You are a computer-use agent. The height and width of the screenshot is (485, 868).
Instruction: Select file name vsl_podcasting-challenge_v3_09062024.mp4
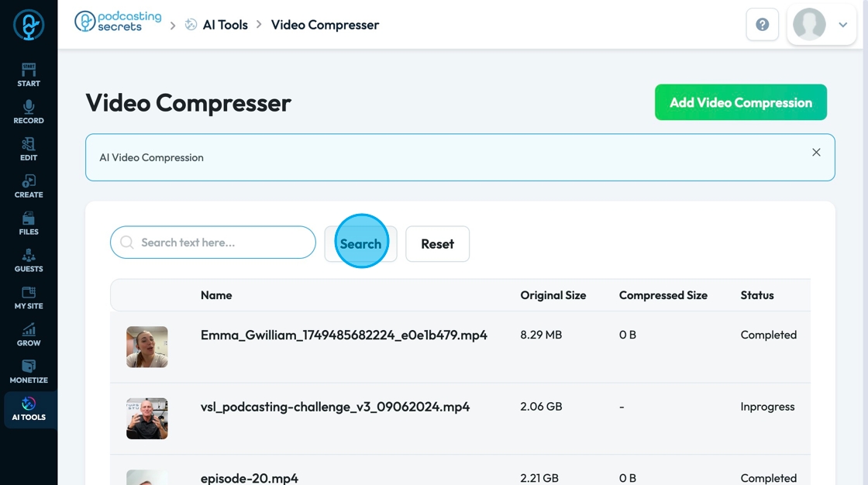[335, 407]
